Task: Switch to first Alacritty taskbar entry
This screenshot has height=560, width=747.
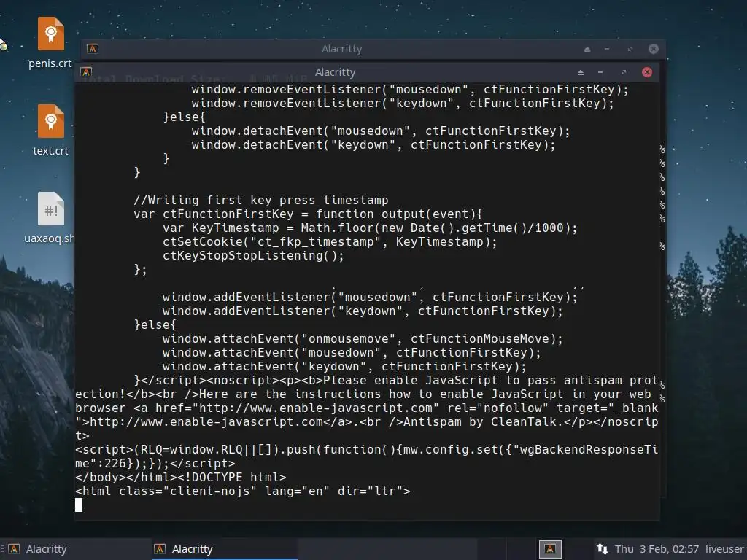Action: coord(76,549)
